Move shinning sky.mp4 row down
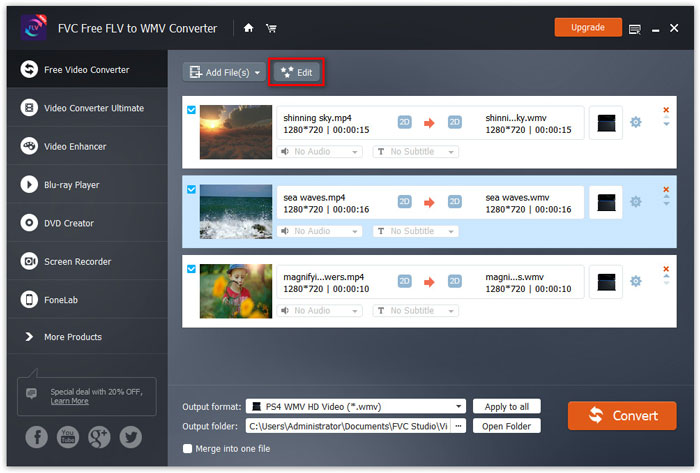Viewport: 700px width, 473px height. 666,124
